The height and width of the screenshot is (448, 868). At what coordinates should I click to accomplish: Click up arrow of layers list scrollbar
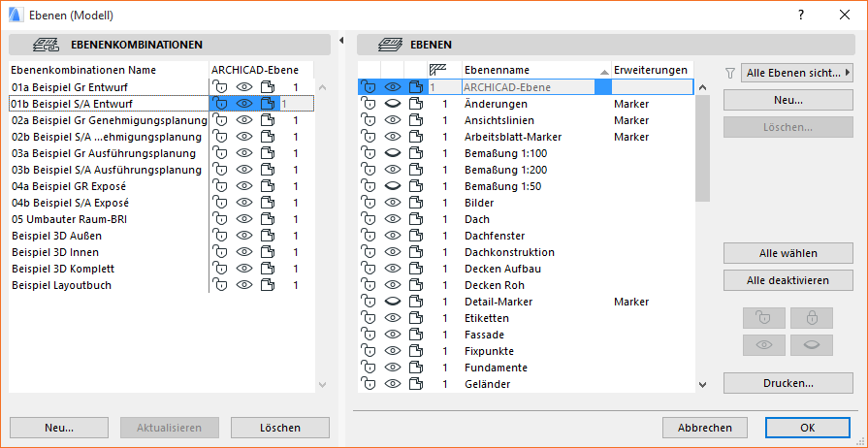[x=702, y=87]
